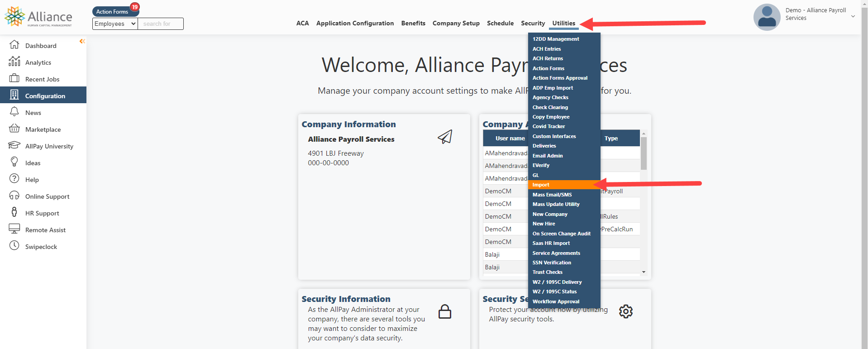Click the 'search for' input field
This screenshot has width=868, height=349.
pos(161,24)
